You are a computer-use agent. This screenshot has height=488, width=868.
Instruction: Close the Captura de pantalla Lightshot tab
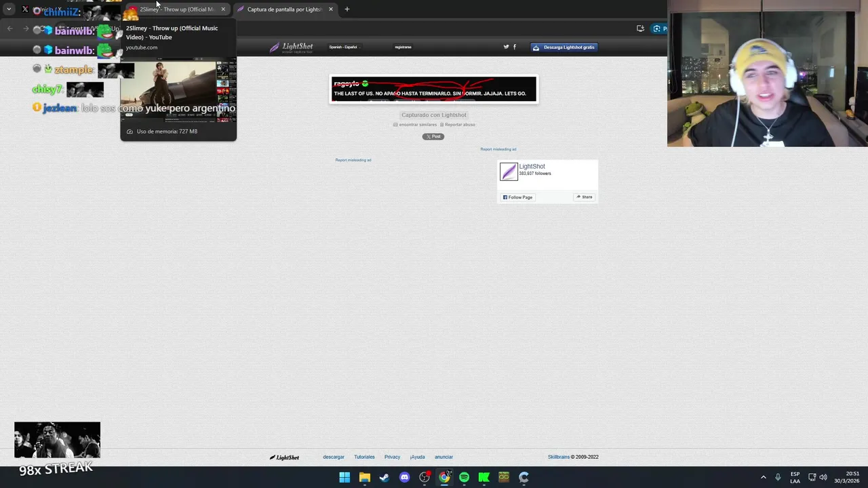point(331,9)
